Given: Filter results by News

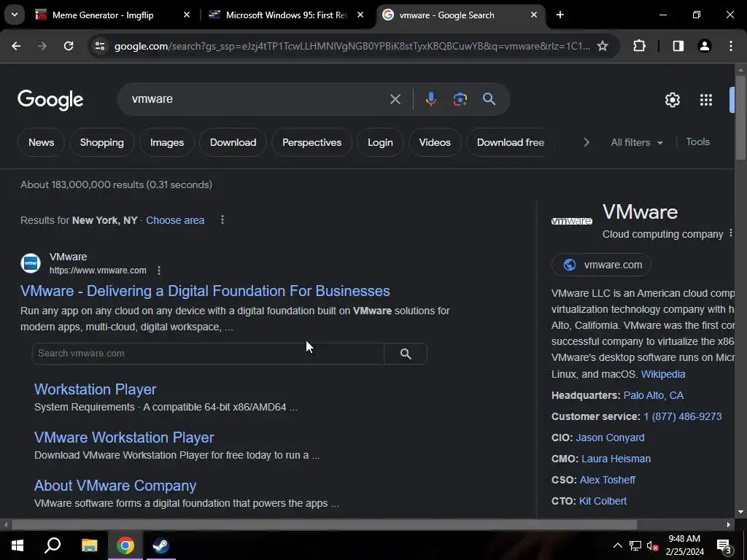Looking at the screenshot, I should pyautogui.click(x=41, y=142).
